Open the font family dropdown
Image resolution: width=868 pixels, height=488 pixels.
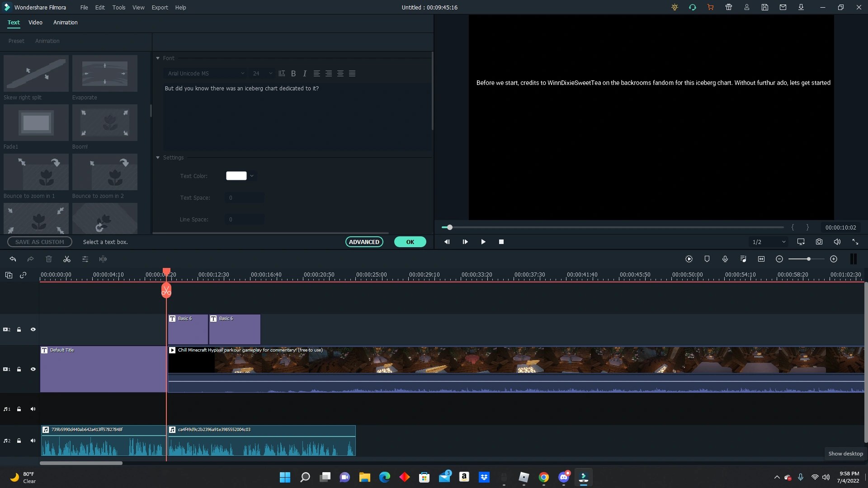pos(206,73)
